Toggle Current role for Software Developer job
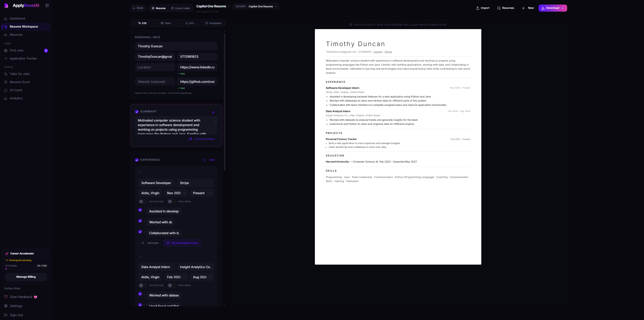Screen dimensions: 644x320 pyautogui.click(x=143, y=202)
